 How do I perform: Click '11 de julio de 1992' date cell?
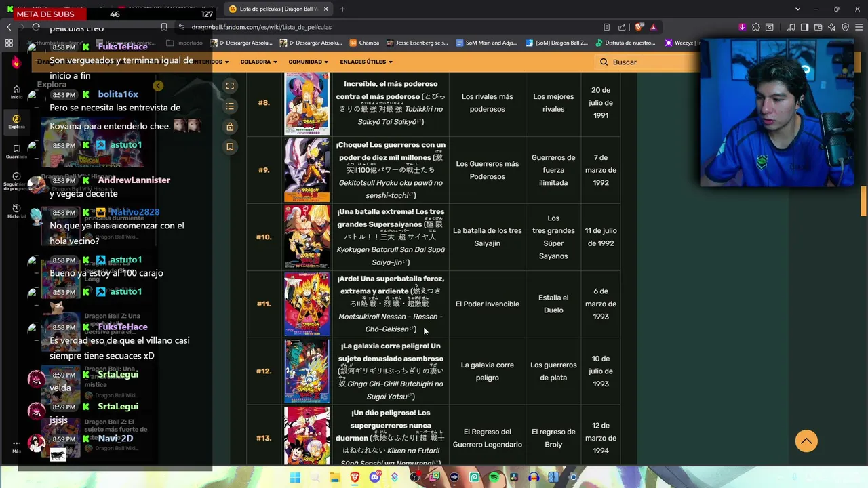click(601, 237)
